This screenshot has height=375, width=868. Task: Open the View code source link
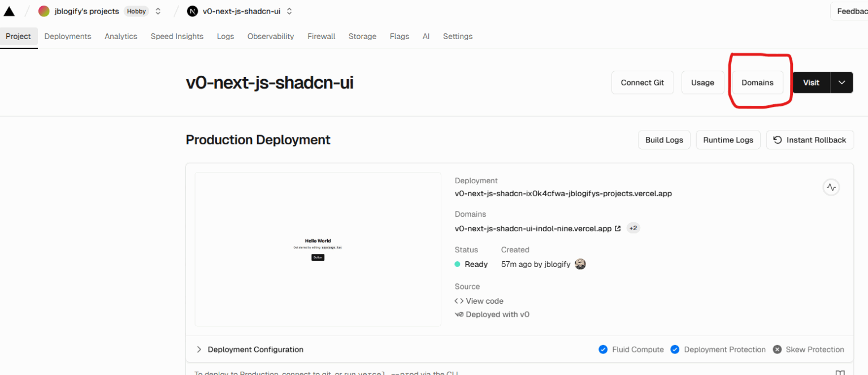pyautogui.click(x=484, y=301)
